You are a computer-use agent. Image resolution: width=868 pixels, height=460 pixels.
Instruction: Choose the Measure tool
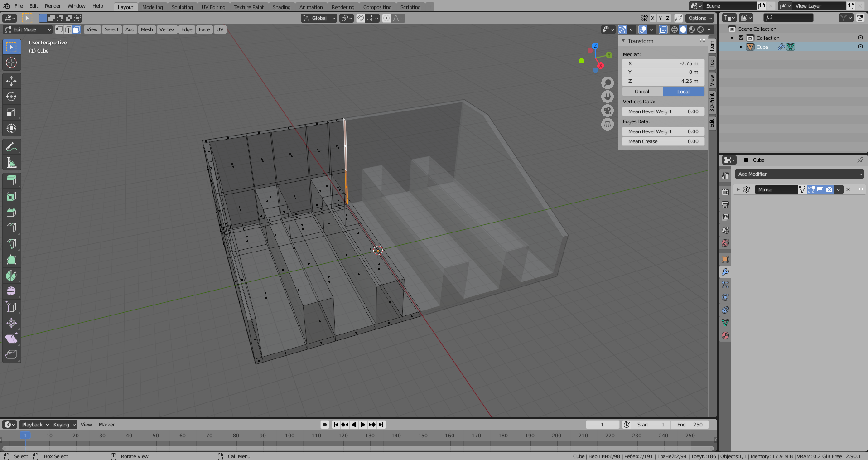pyautogui.click(x=11, y=163)
